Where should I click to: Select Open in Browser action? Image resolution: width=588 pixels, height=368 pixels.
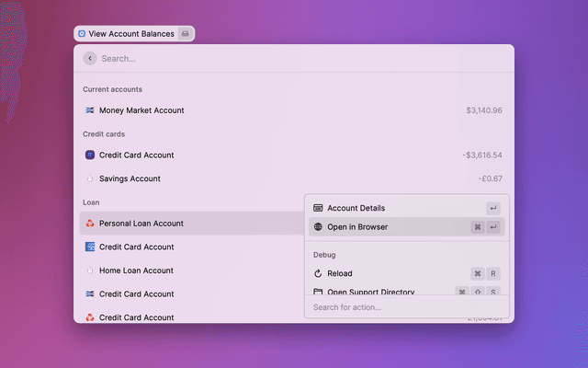[357, 227]
